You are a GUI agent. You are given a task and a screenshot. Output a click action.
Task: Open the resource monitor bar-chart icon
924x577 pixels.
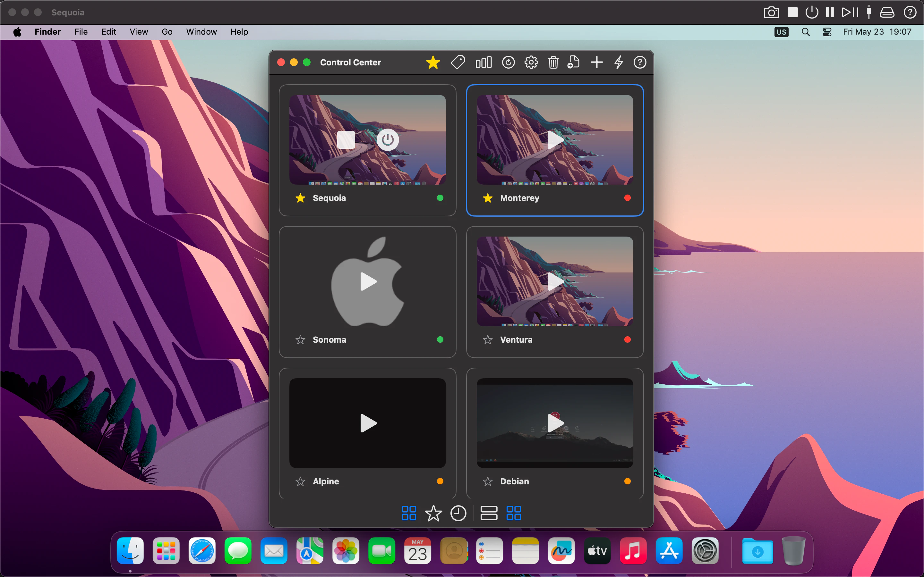[x=483, y=62]
